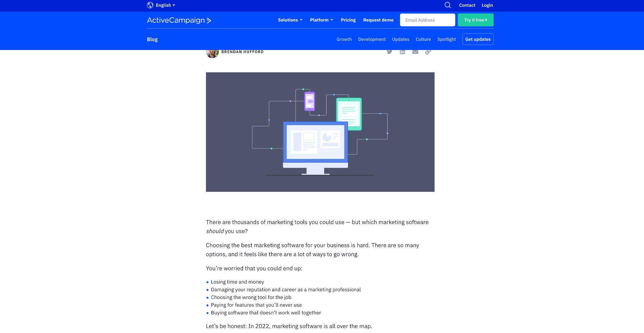Expand the Platform menu
The width and height of the screenshot is (644, 333).
click(321, 20)
